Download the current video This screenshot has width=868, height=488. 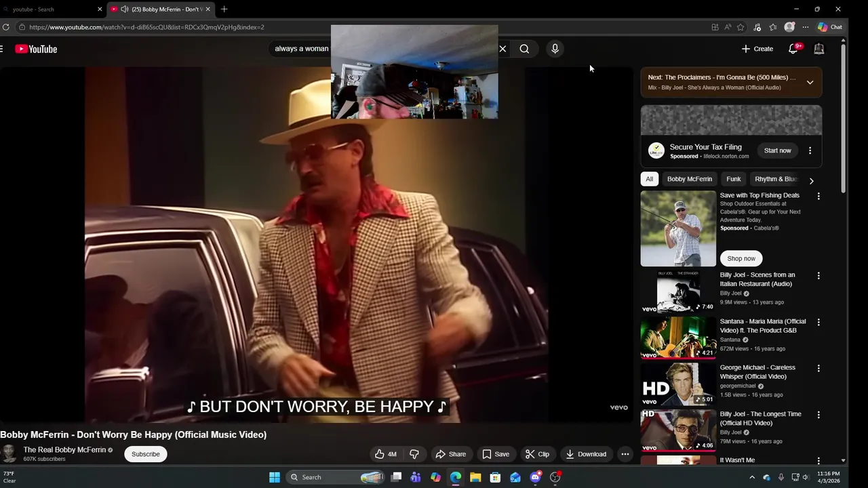pos(586,454)
